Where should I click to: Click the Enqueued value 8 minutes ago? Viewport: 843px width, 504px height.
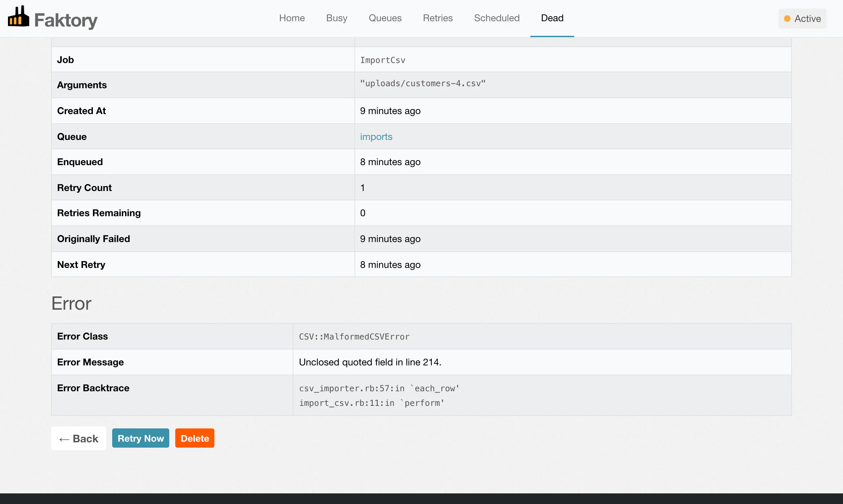click(390, 162)
